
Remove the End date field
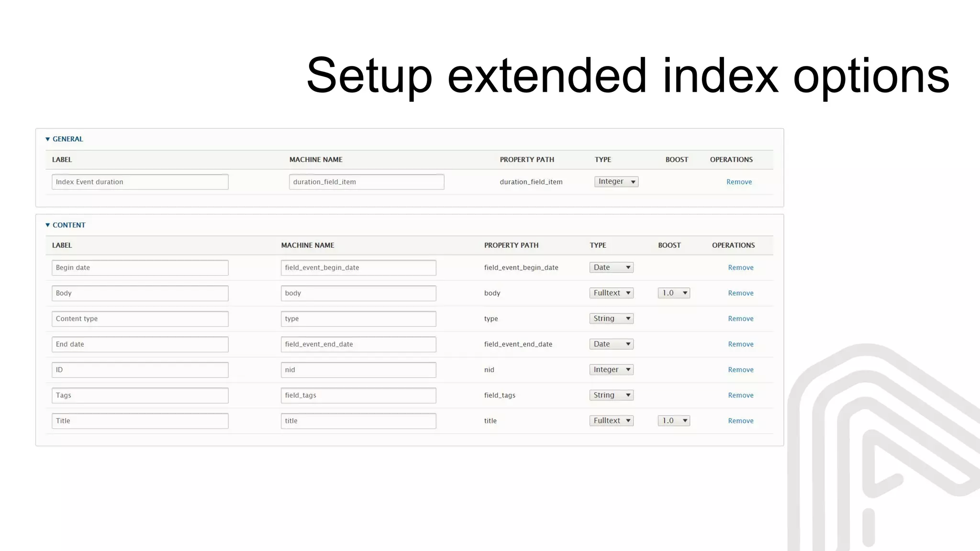click(741, 344)
